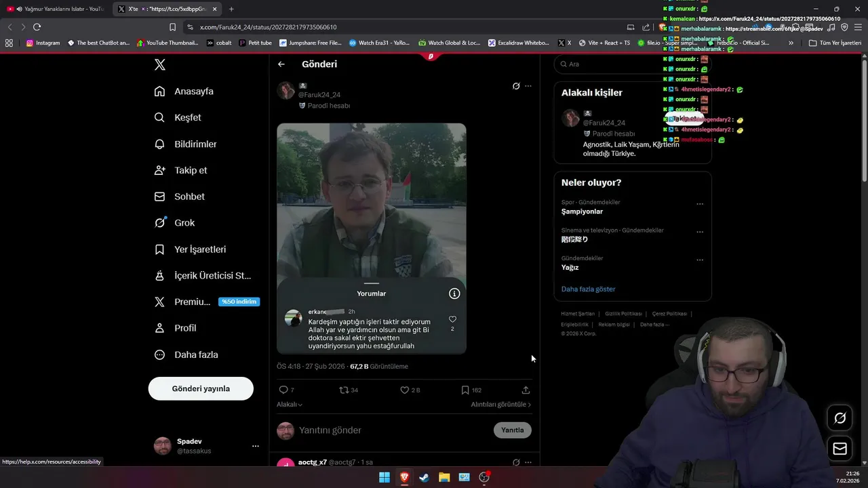Click Daha fazla göster link
This screenshot has width=868, height=488.
[588, 289]
